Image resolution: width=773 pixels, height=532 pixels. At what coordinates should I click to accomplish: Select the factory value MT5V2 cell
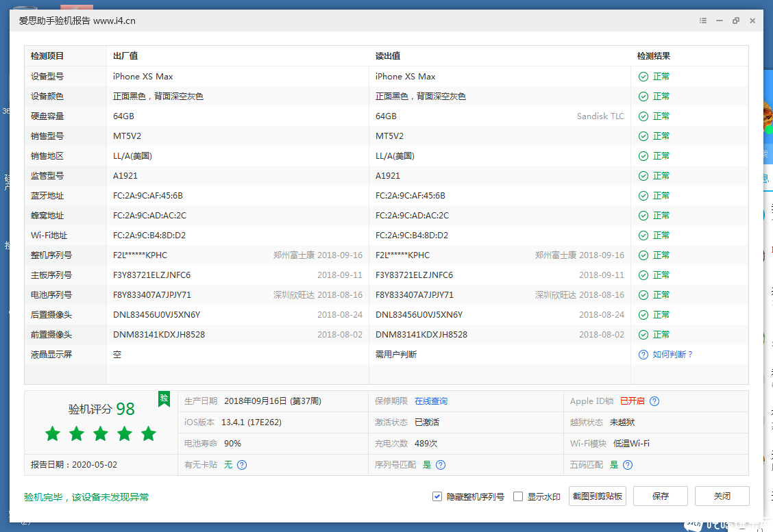pyautogui.click(x=127, y=136)
